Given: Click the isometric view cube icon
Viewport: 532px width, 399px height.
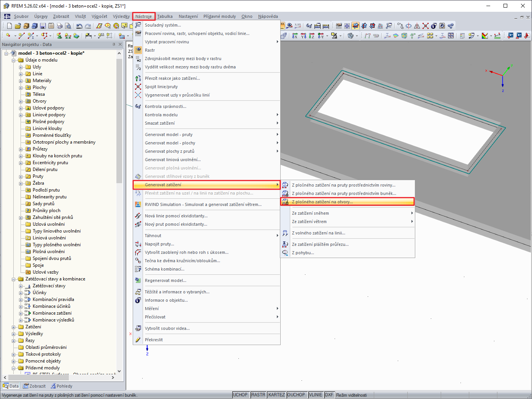Looking at the screenshot, I should [x=284, y=36].
